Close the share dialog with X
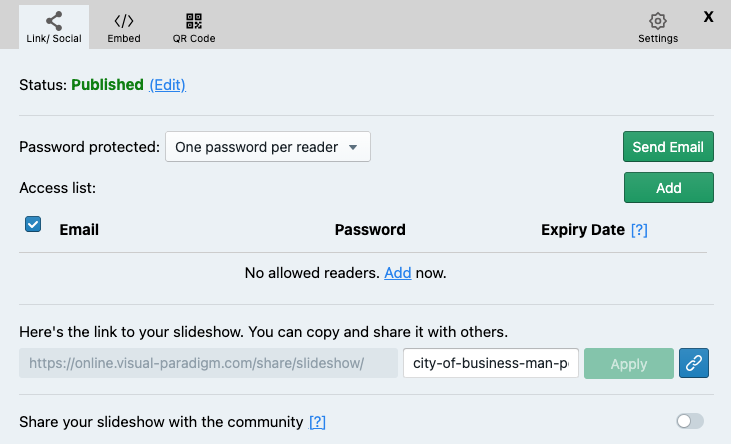The image size is (731, 444). (x=709, y=16)
